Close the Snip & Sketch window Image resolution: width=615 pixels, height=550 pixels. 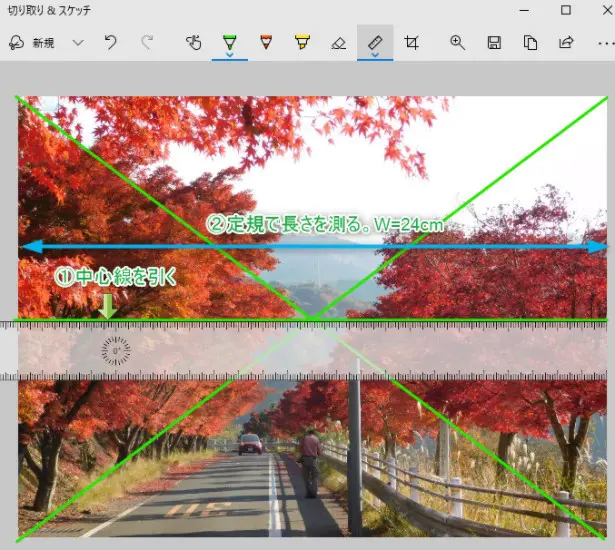(607, 10)
